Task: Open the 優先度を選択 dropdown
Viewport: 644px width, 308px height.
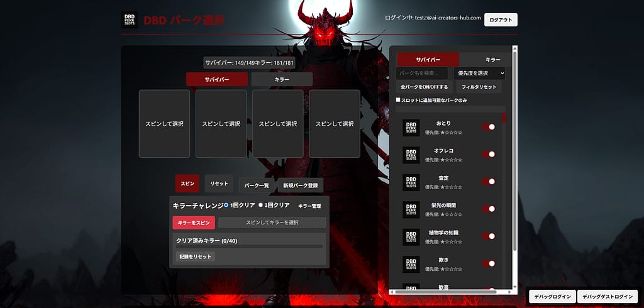Action: [479, 73]
